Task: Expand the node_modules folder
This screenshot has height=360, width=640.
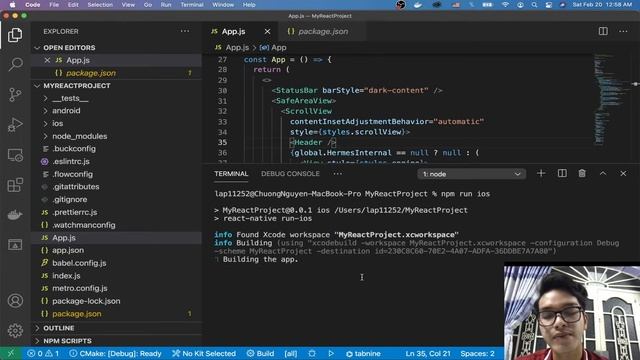Action: point(116,136)
